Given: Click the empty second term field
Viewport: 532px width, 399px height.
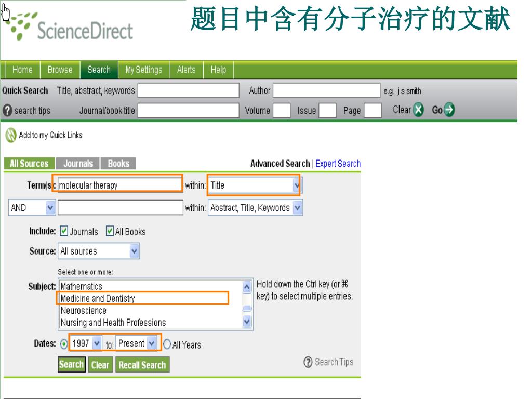Looking at the screenshot, I should tap(121, 208).
